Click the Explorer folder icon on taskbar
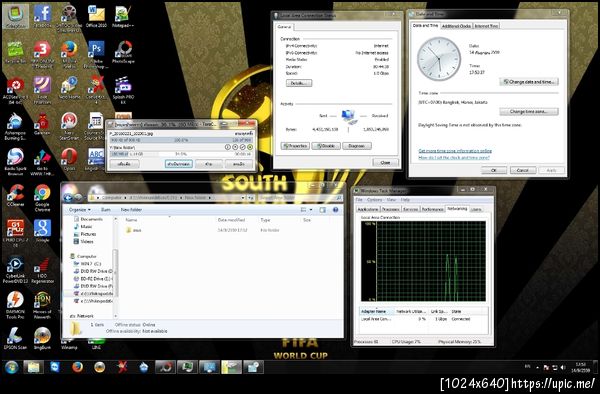This screenshot has width=600, height=394. point(34,367)
